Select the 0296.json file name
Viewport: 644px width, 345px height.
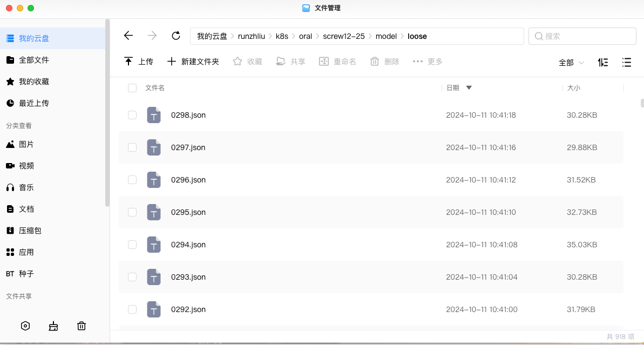tap(188, 180)
